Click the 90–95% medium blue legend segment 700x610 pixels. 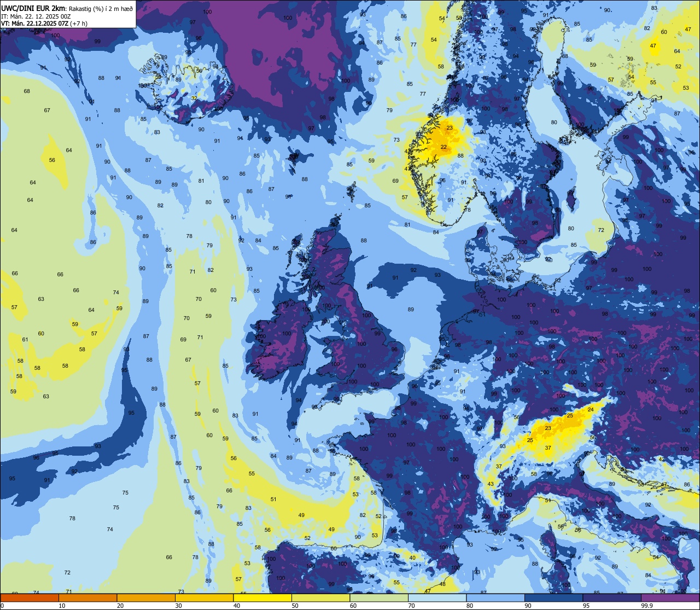click(553, 597)
